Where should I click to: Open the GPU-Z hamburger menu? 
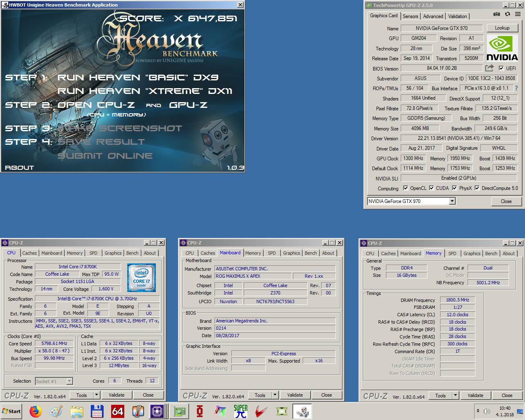[518, 14]
